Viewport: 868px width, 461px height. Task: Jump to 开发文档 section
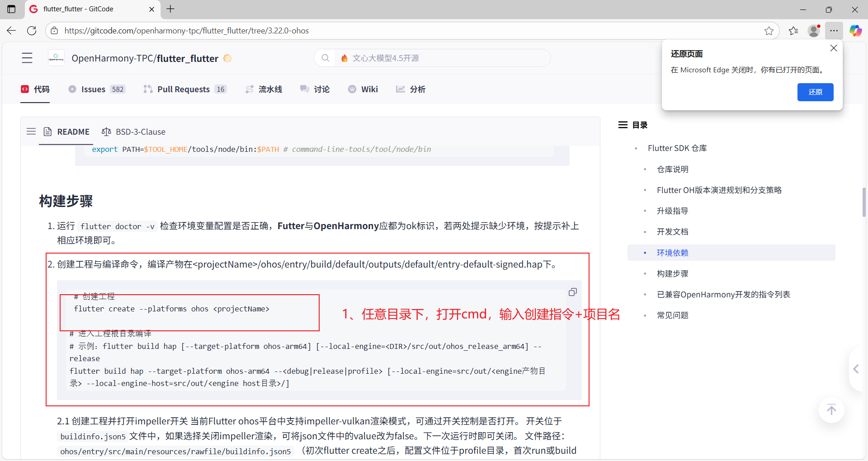(673, 231)
